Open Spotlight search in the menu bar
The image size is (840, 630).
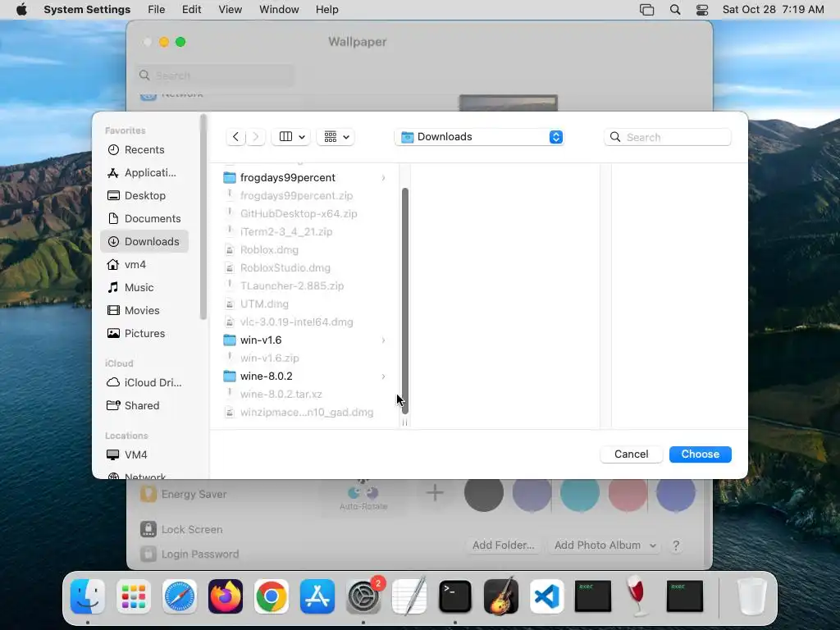675,10
